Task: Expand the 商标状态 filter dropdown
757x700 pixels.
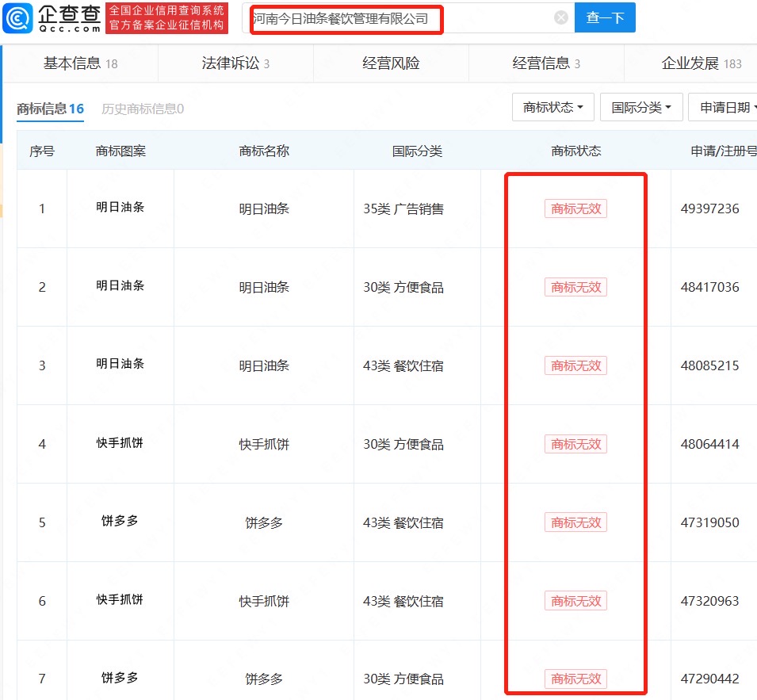Action: click(x=553, y=107)
